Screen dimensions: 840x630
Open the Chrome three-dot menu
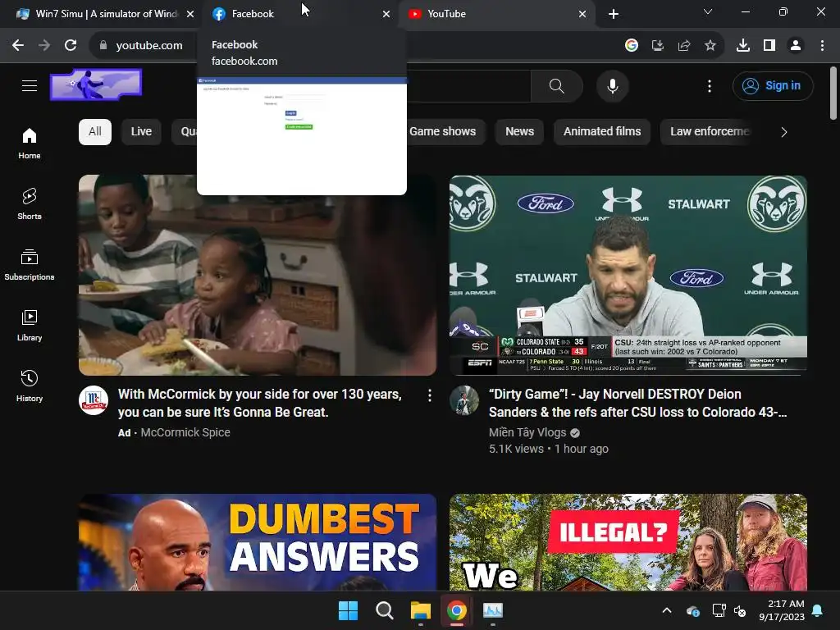click(x=822, y=46)
